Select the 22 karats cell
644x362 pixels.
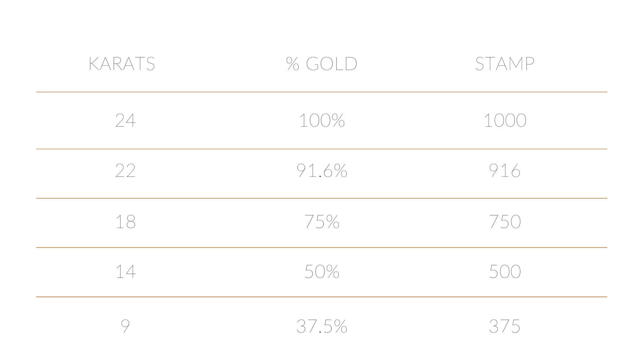pos(126,171)
